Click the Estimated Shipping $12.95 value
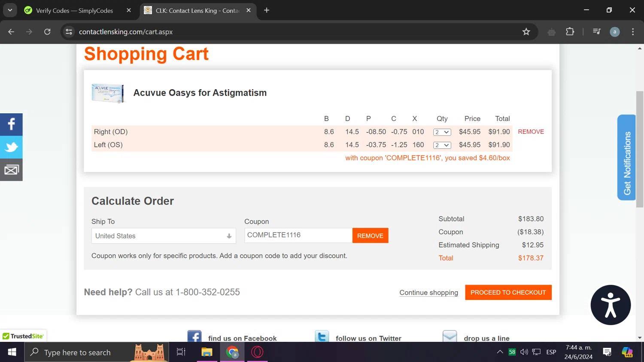644x362 pixels. point(533,245)
